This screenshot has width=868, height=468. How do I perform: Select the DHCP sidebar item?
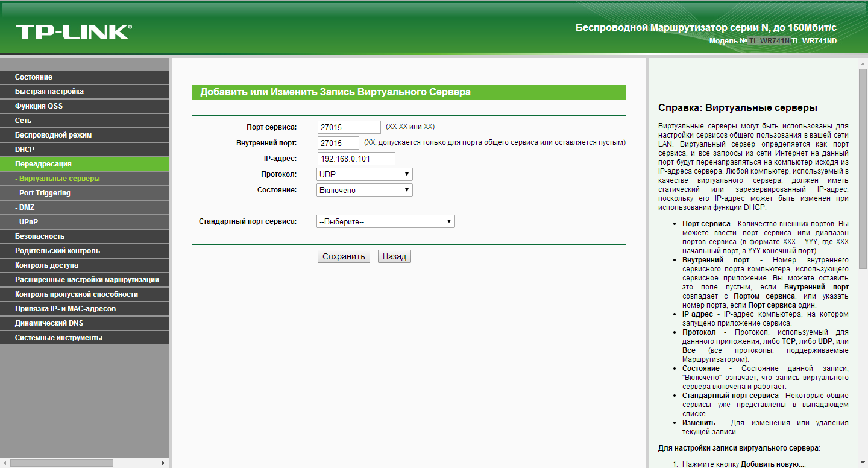pyautogui.click(x=84, y=150)
